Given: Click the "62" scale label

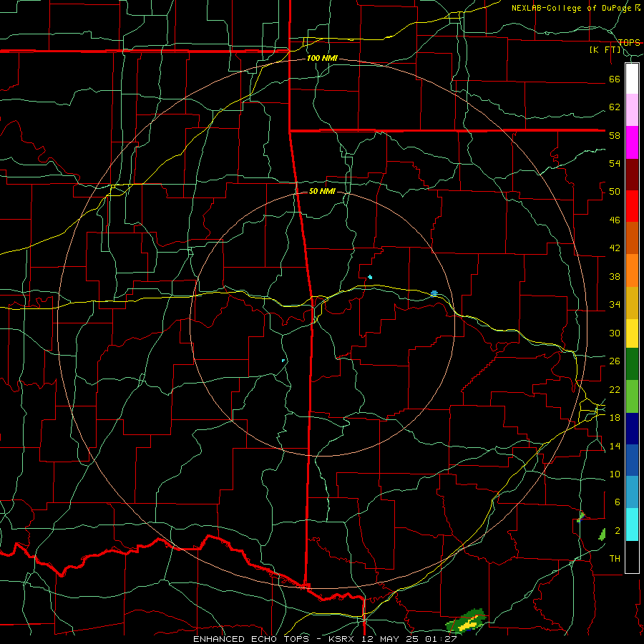Looking at the screenshot, I should tap(615, 107).
